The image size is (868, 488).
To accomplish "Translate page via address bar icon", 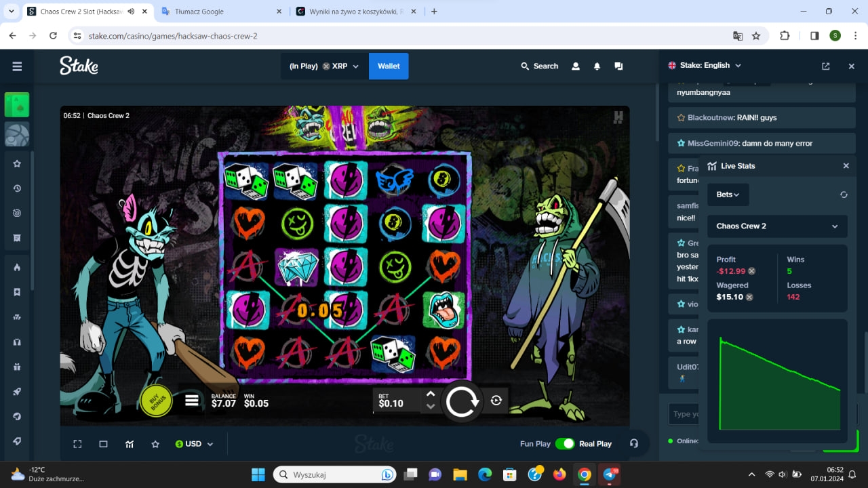I will click(738, 36).
